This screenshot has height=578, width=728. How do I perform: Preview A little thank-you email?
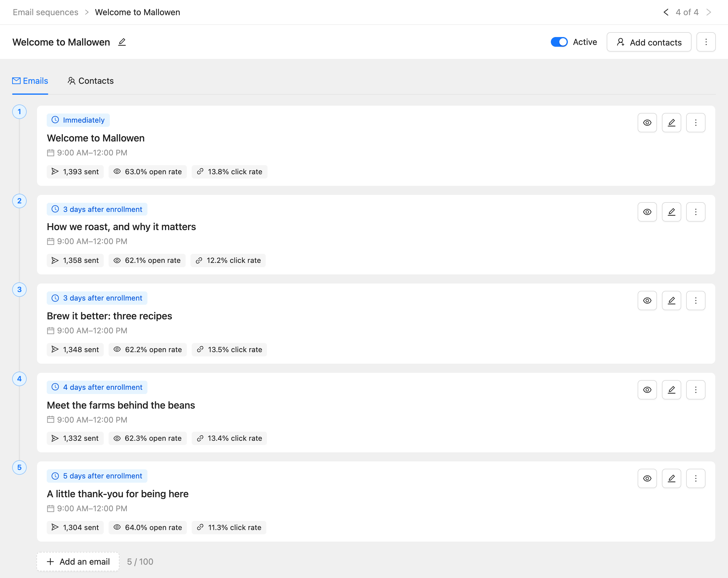click(x=647, y=478)
